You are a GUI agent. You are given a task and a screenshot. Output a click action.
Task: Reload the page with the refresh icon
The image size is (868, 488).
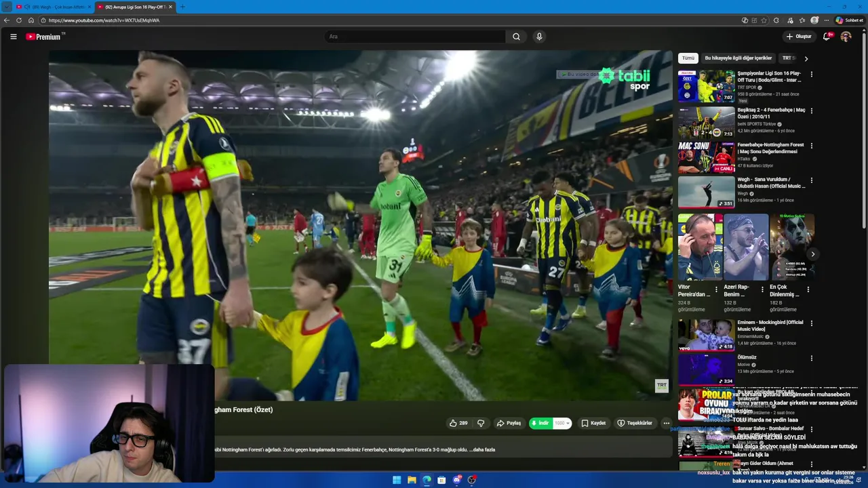coord(19,20)
